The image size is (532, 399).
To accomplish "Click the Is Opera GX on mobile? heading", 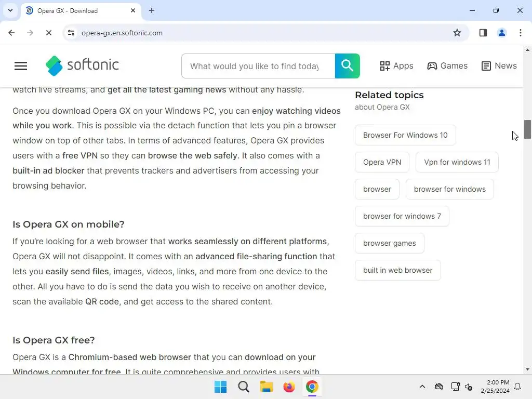I will pos(69,224).
